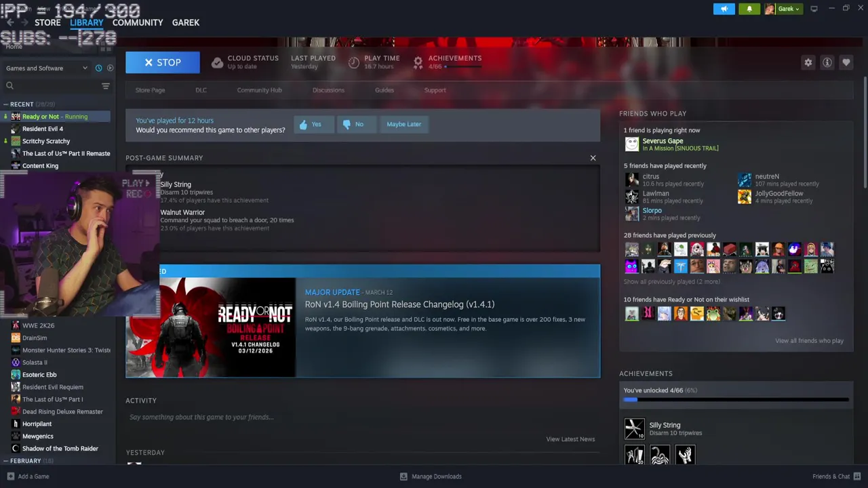This screenshot has height=488, width=868.
Task: Open Silly String achievement icon in sidebar
Action: click(635, 429)
